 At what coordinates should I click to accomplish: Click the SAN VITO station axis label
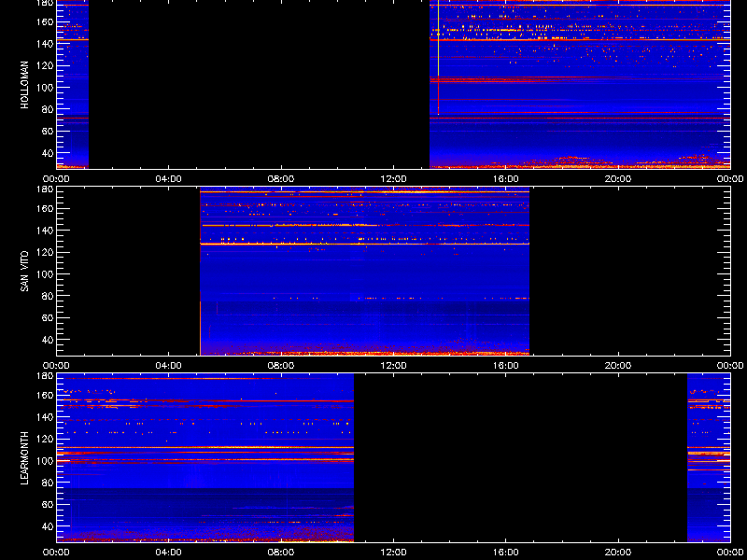tap(25, 272)
